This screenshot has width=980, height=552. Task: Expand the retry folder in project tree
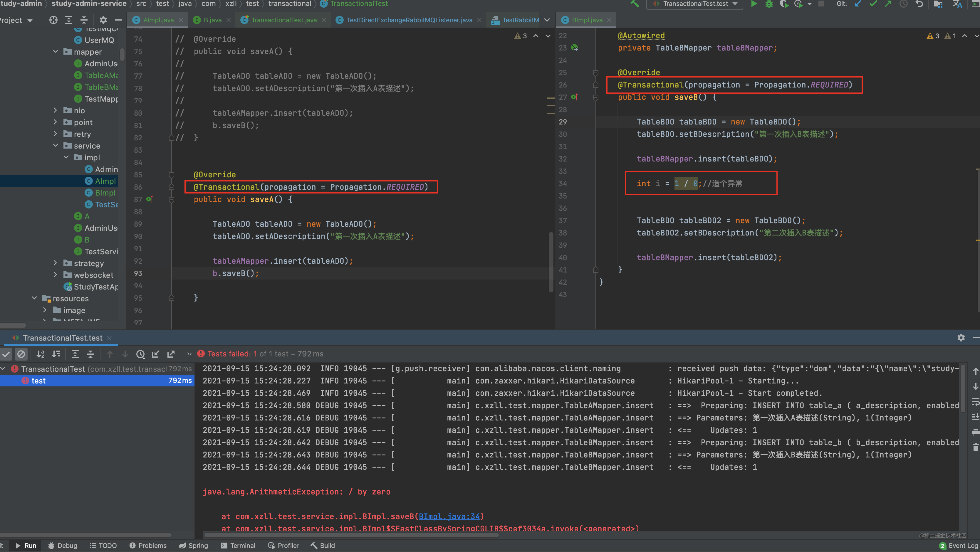tap(55, 134)
